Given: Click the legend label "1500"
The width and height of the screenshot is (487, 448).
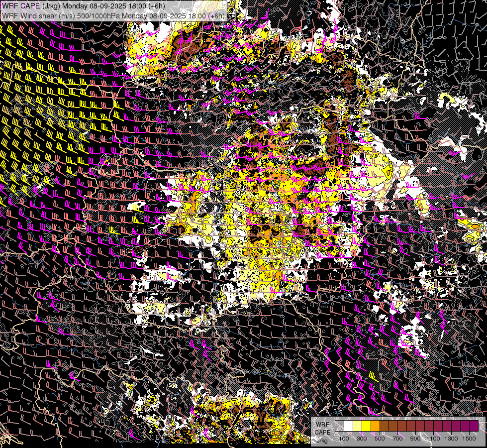Looking at the screenshot, I should tap(469, 439).
